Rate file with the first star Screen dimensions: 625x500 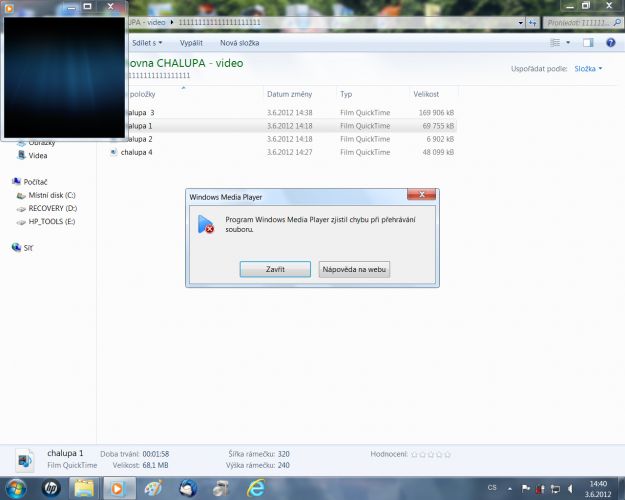coord(414,454)
